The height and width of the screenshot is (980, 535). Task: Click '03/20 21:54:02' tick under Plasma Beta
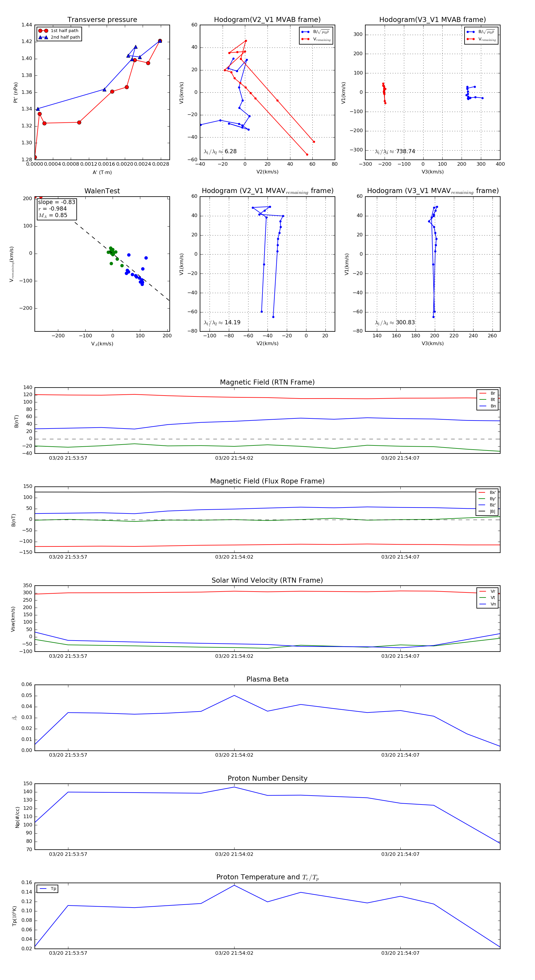click(x=234, y=755)
